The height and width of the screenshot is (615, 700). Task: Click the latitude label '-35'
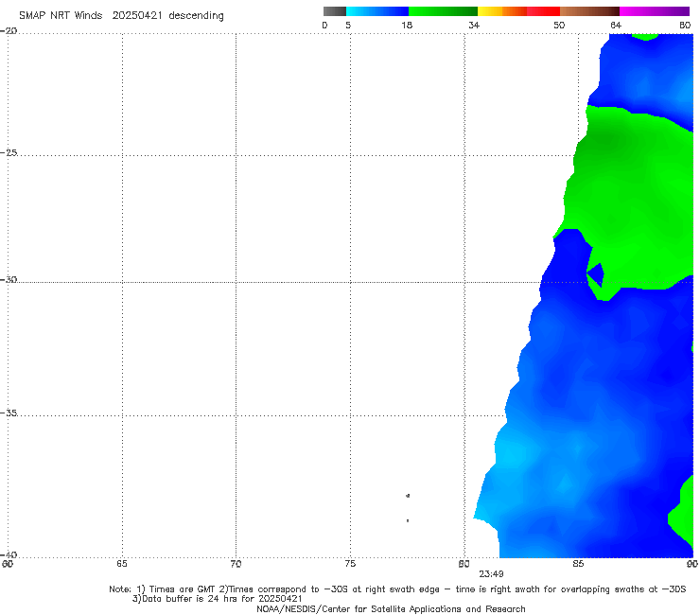coord(9,413)
